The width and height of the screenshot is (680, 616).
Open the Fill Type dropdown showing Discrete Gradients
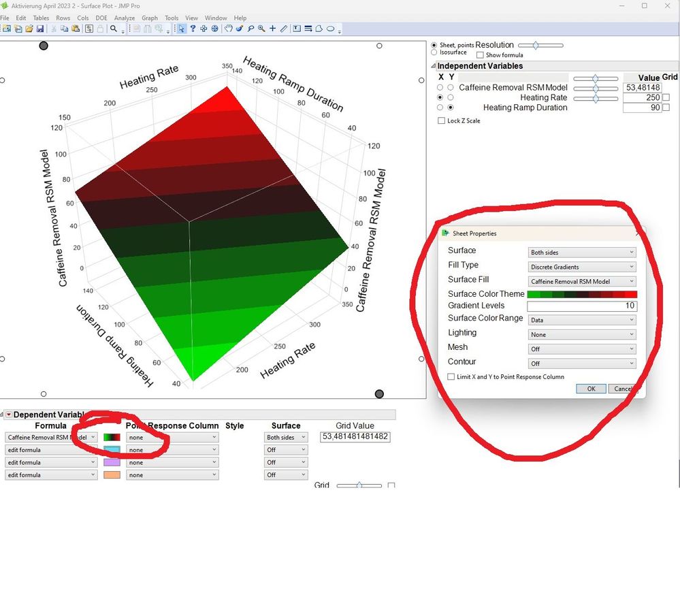(582, 267)
